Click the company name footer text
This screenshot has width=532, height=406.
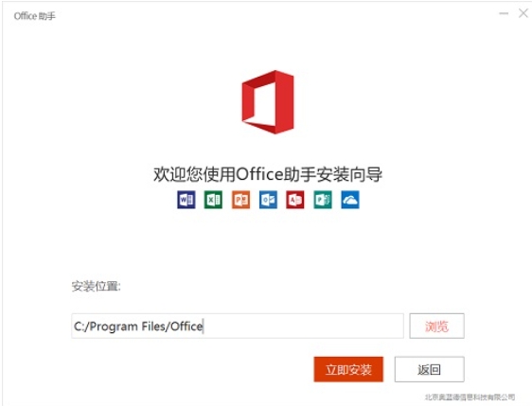click(470, 397)
